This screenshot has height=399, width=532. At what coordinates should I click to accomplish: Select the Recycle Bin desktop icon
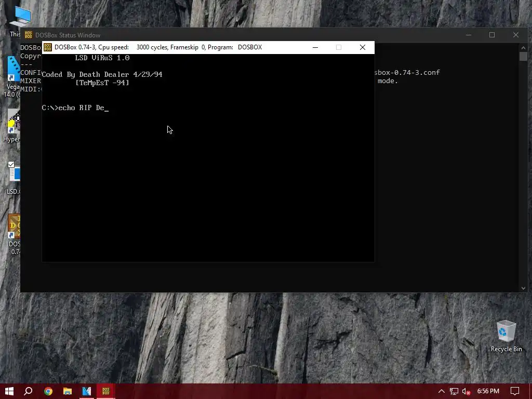pos(506,336)
